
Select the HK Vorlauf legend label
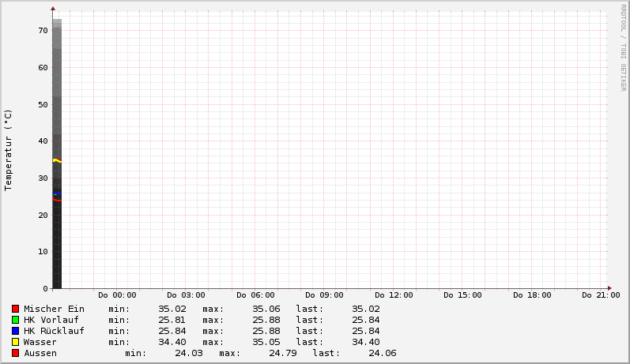[x=51, y=320]
